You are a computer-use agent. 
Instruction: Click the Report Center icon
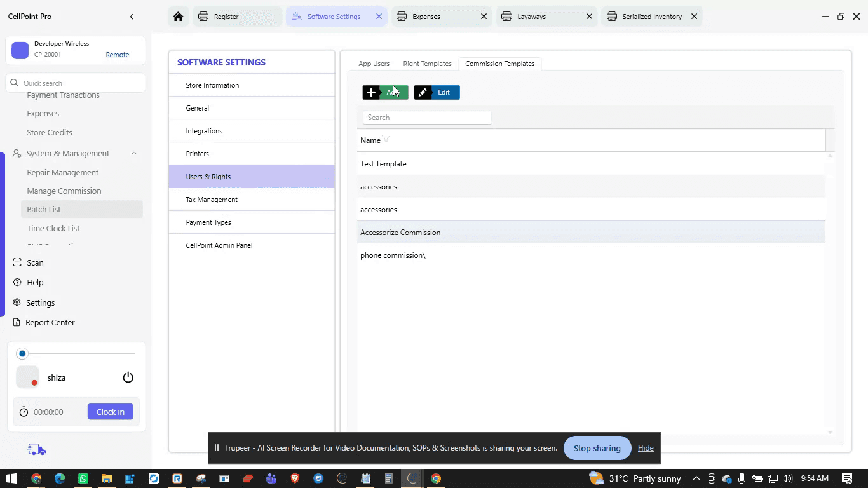click(x=17, y=322)
